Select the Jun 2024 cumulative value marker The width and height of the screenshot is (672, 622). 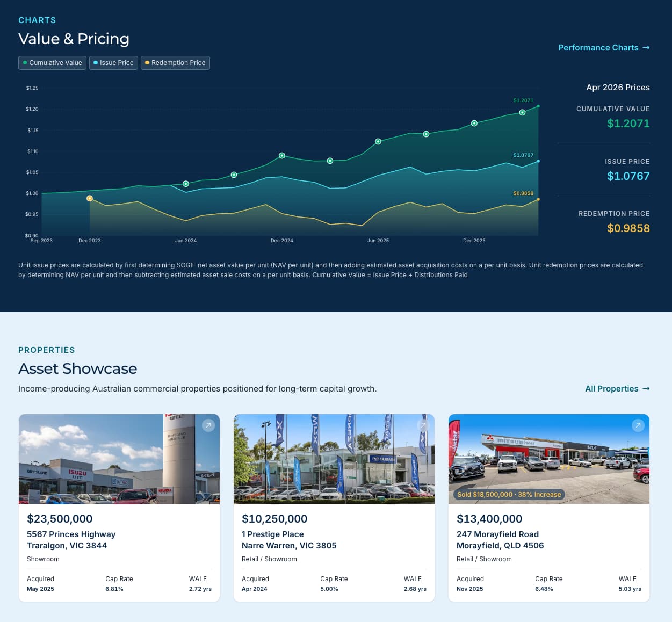click(x=186, y=184)
